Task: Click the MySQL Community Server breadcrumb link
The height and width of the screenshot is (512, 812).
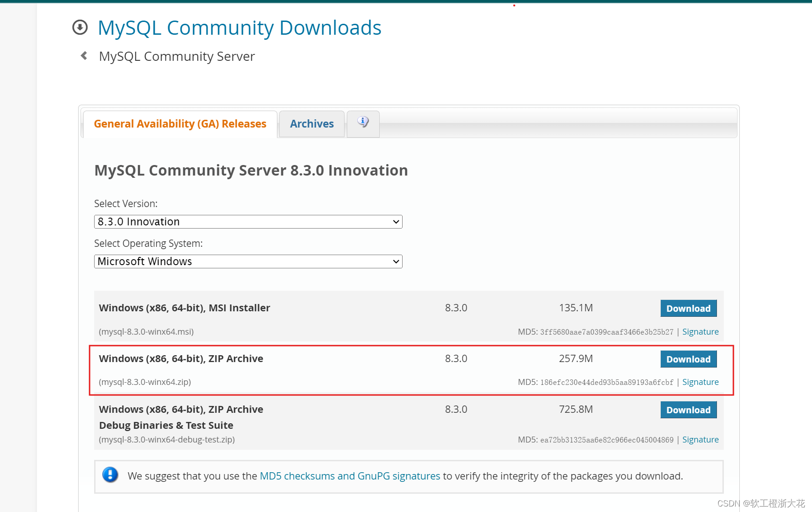Action: pos(176,56)
